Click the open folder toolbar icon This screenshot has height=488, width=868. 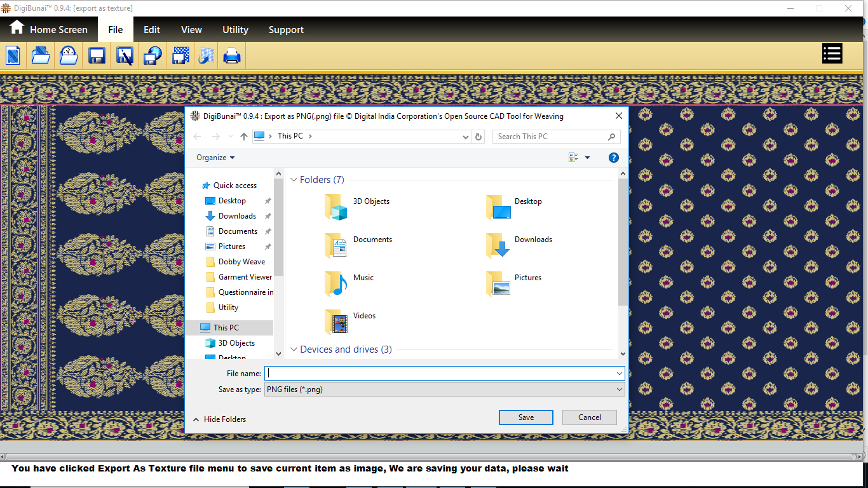pos(41,55)
